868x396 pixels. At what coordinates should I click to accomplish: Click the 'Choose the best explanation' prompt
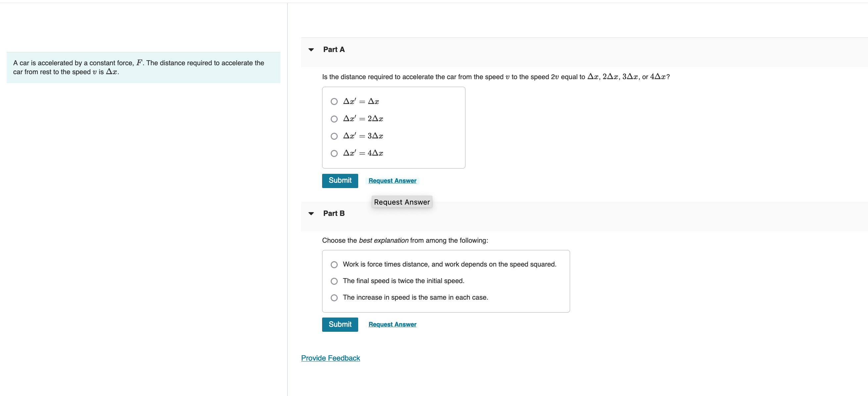405,240
